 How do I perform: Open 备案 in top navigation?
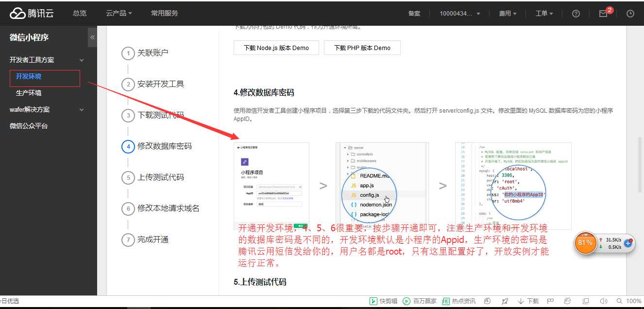414,14
